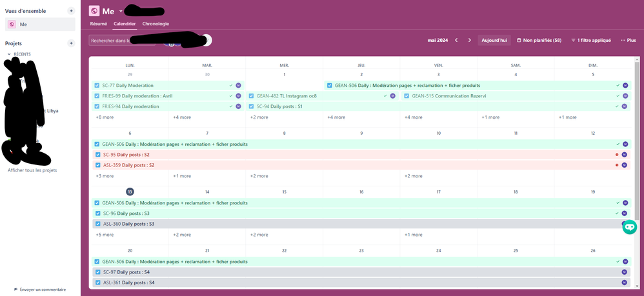Click red status dot on ASL-359 Daily posts
Image resolution: width=644 pixels, height=296 pixels.
click(x=617, y=165)
